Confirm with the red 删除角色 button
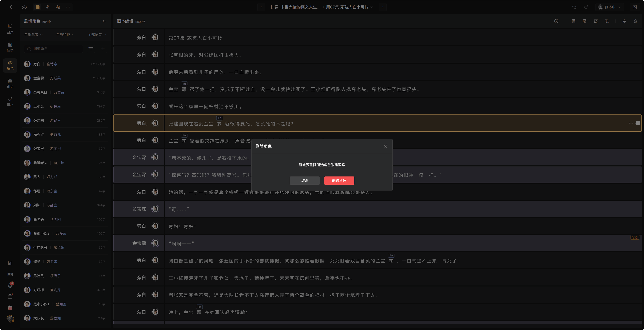This screenshot has height=330, width=644. pos(339,181)
